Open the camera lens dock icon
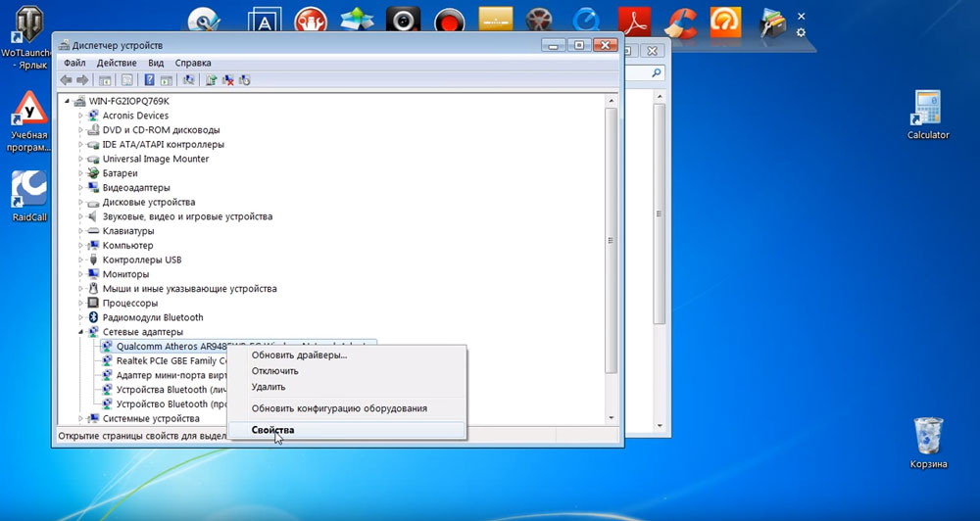The width and height of the screenshot is (980, 521). 403,20
